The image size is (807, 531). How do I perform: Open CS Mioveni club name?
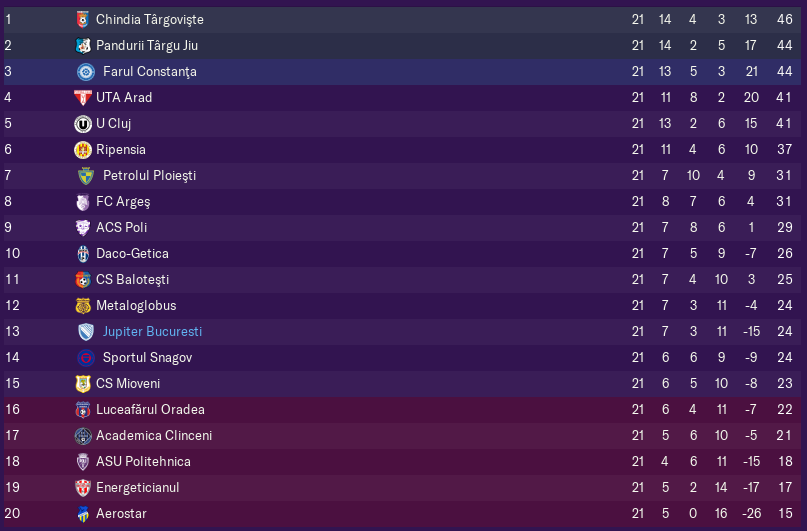(128, 384)
